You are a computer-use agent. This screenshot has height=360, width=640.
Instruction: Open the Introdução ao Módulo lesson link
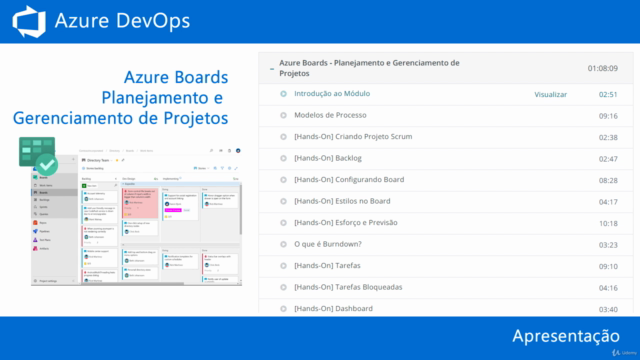(332, 93)
